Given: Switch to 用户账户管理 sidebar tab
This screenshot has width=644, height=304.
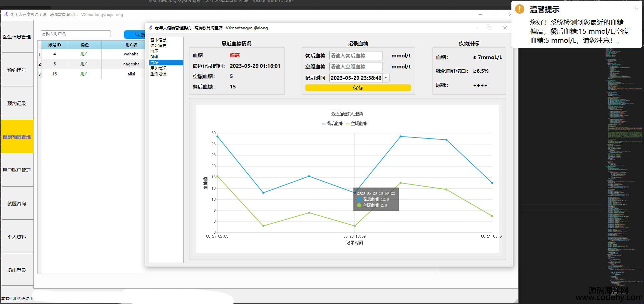Looking at the screenshot, I should [x=17, y=170].
